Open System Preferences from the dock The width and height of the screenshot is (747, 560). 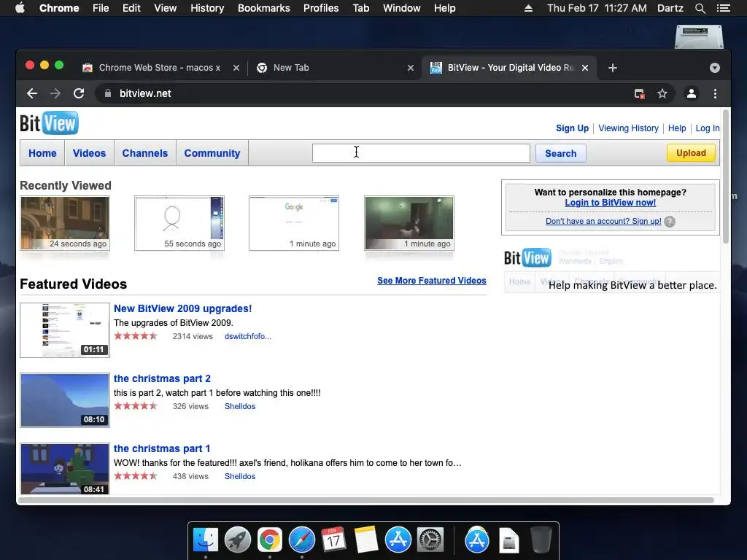430,540
